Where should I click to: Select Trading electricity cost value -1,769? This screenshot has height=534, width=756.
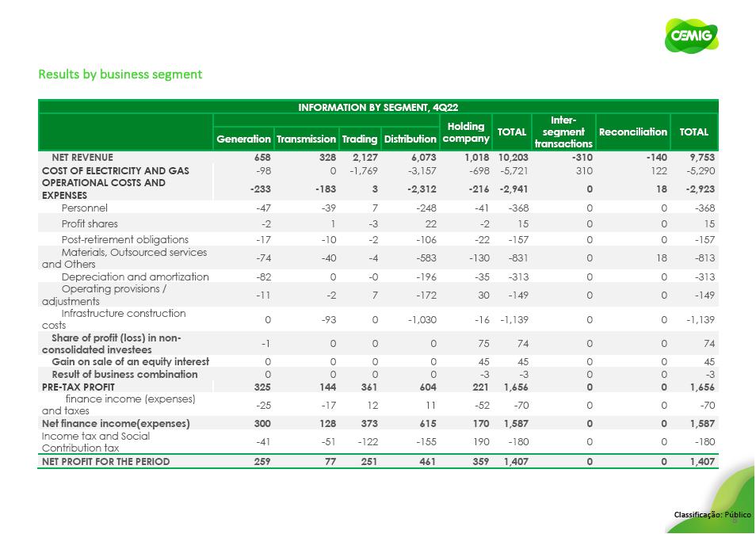click(x=364, y=170)
